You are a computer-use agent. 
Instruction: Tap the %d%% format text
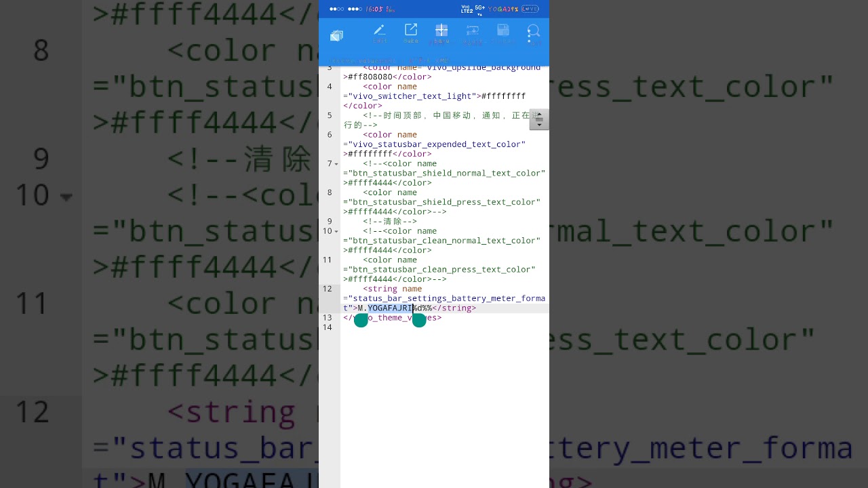422,308
